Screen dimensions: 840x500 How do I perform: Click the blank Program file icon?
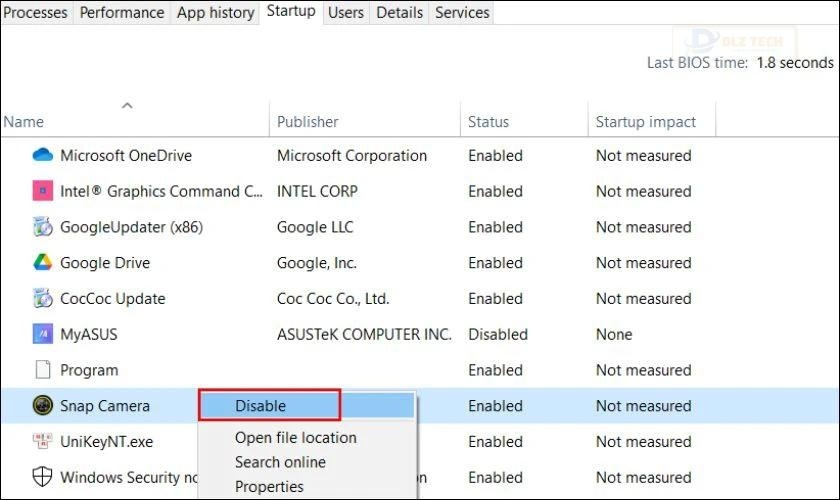click(42, 370)
